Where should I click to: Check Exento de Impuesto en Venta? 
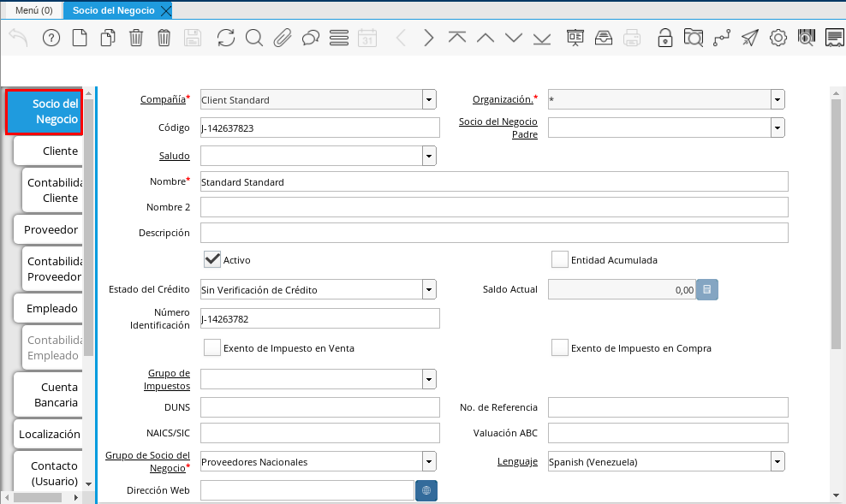tap(212, 347)
